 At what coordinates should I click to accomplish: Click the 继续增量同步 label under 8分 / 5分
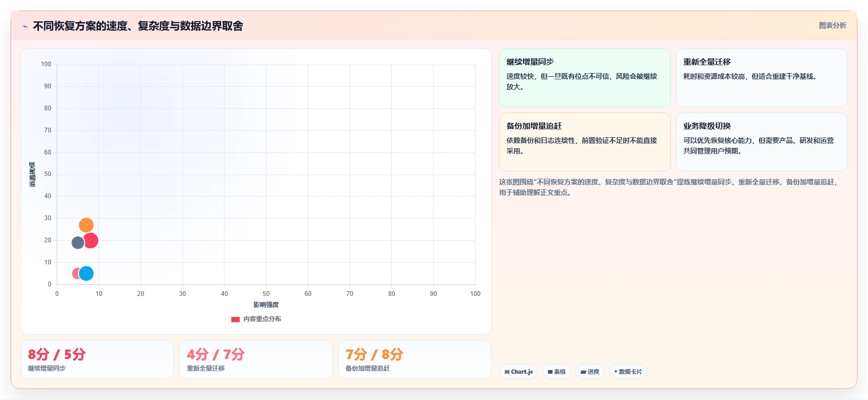pyautogui.click(x=47, y=368)
